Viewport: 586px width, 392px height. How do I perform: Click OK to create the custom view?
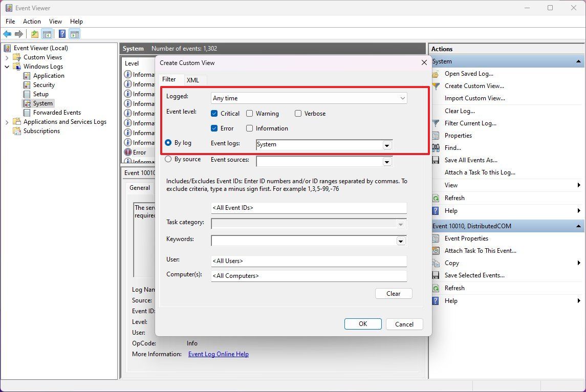click(x=363, y=323)
